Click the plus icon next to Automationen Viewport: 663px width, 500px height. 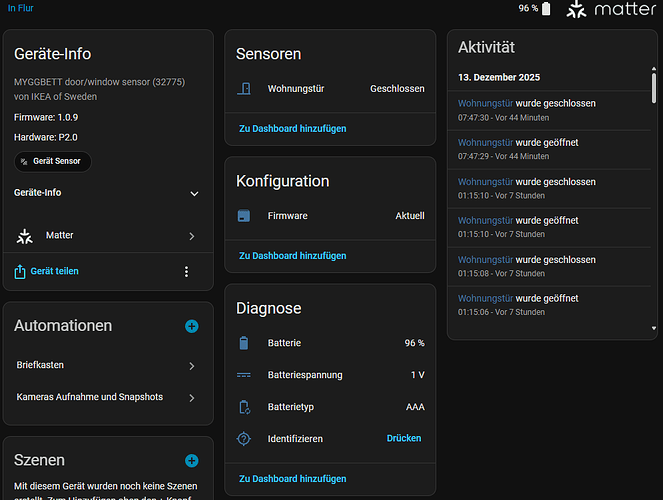coord(192,326)
